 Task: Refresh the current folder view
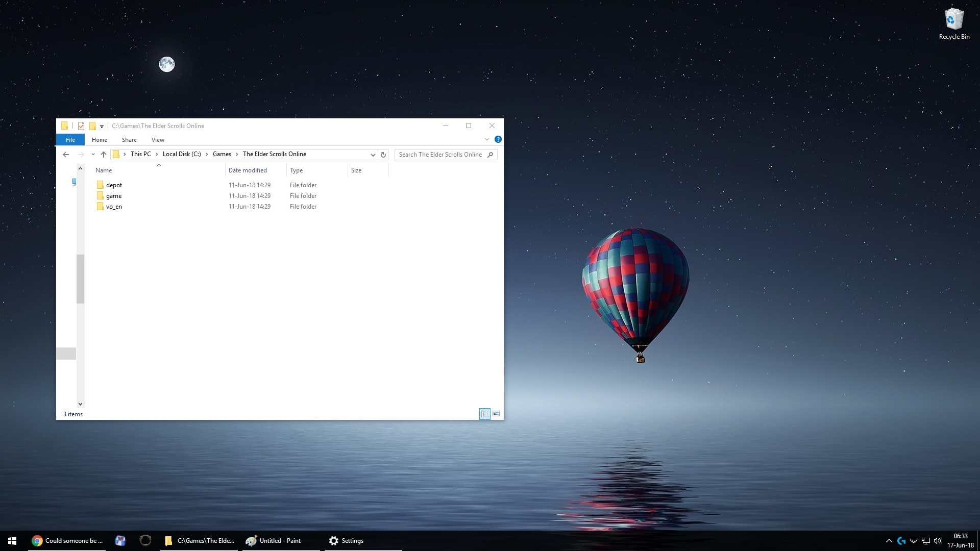click(x=383, y=155)
